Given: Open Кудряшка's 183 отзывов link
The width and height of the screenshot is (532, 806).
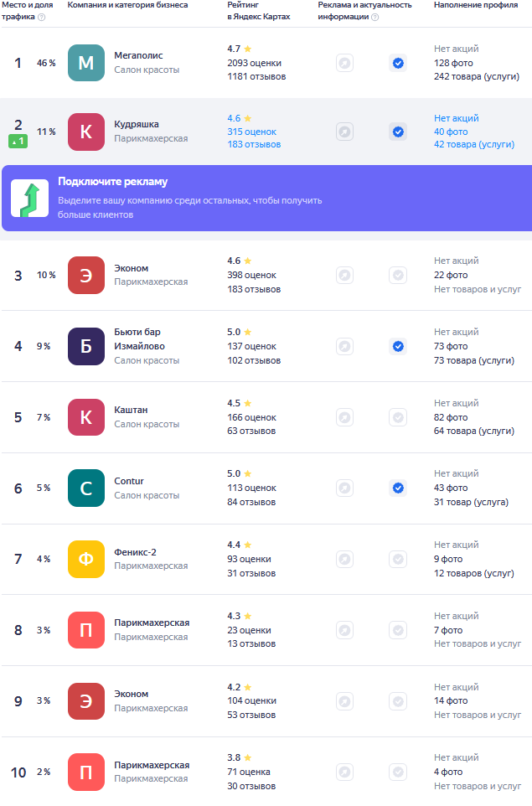Looking at the screenshot, I should (x=254, y=144).
